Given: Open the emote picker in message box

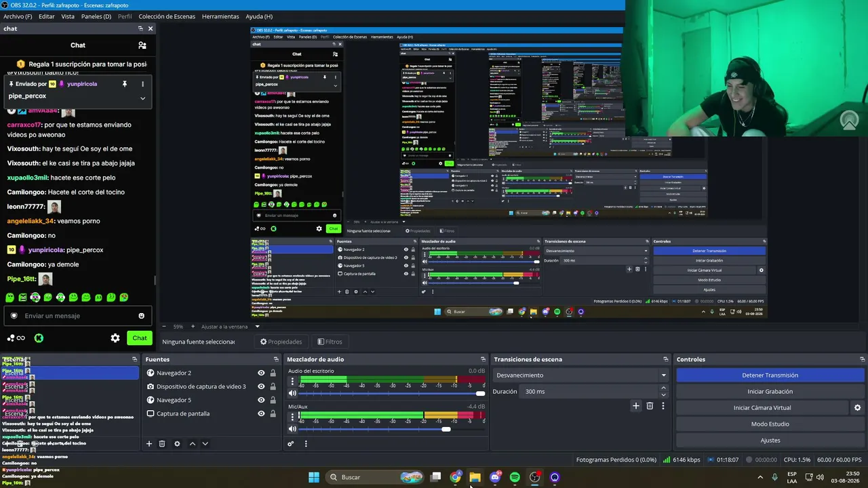Looking at the screenshot, I should (x=141, y=316).
